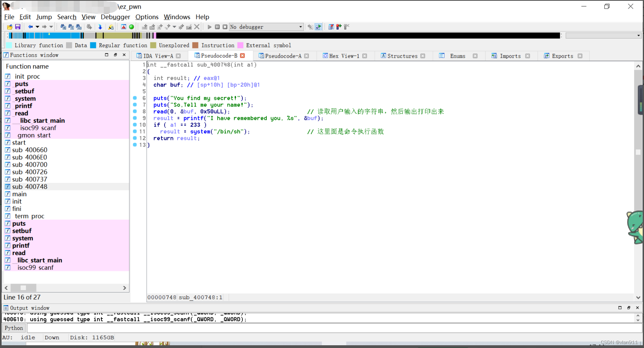The width and height of the screenshot is (644, 348).
Task: Click the Open file toolbar icon
Action: click(10, 27)
